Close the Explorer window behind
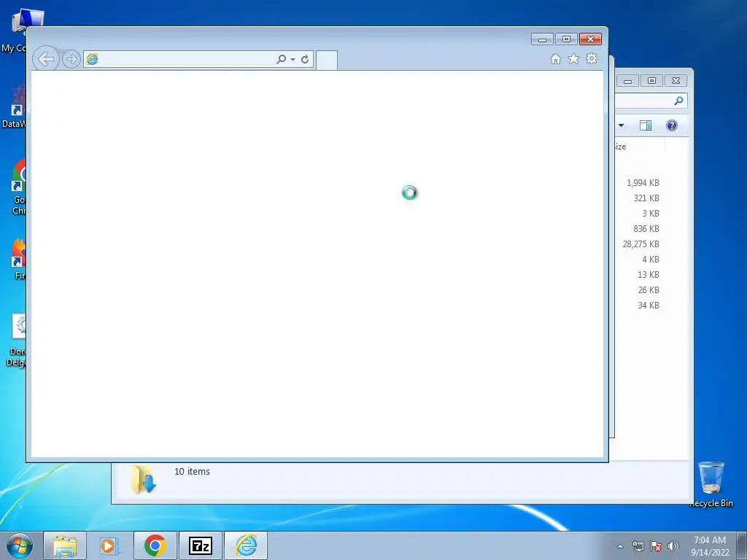Screen dimensions: 747x560 [x=676, y=81]
